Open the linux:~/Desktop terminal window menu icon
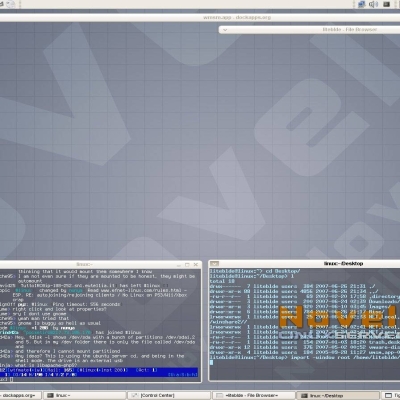The width and height of the screenshot is (400, 400). click(x=214, y=264)
